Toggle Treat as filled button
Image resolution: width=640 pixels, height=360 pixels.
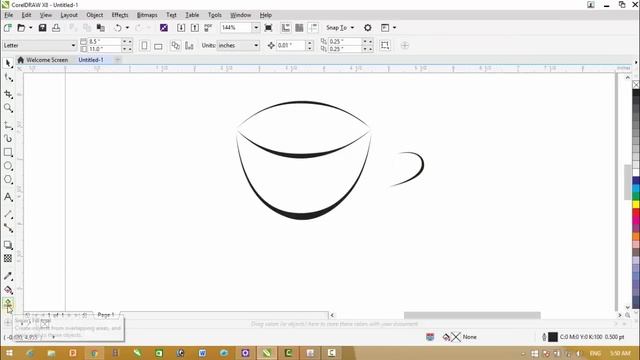click(x=385, y=45)
